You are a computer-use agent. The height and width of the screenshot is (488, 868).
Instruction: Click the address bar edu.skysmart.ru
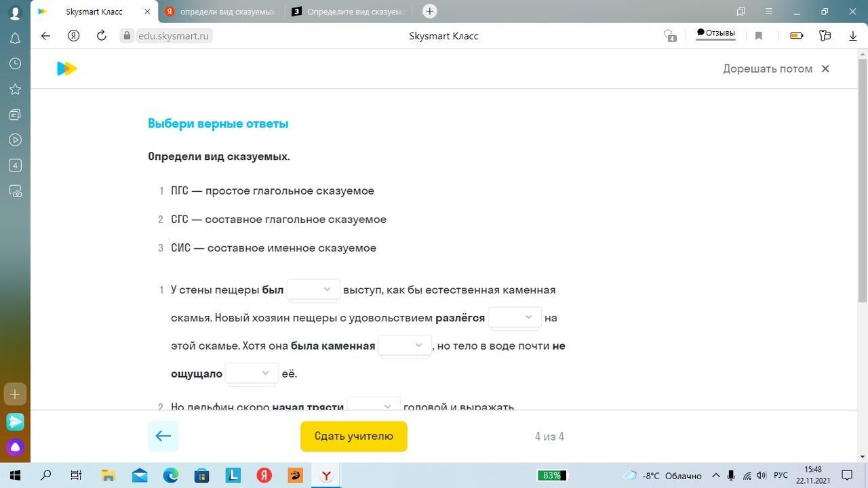pos(174,36)
